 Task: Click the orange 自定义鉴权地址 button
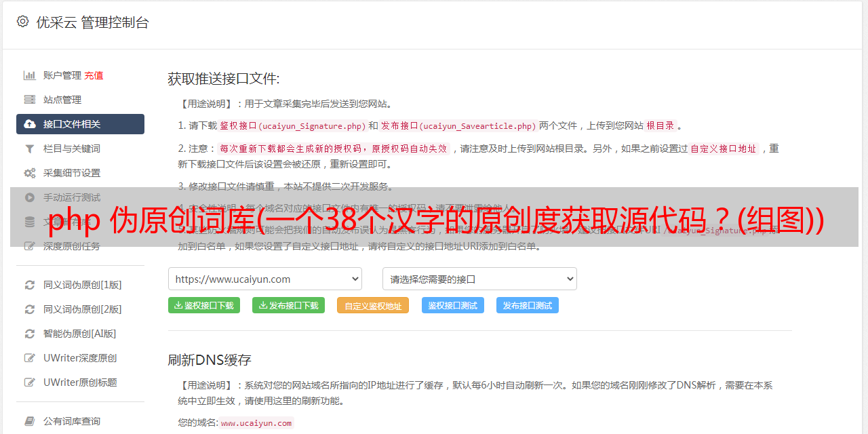tap(373, 305)
